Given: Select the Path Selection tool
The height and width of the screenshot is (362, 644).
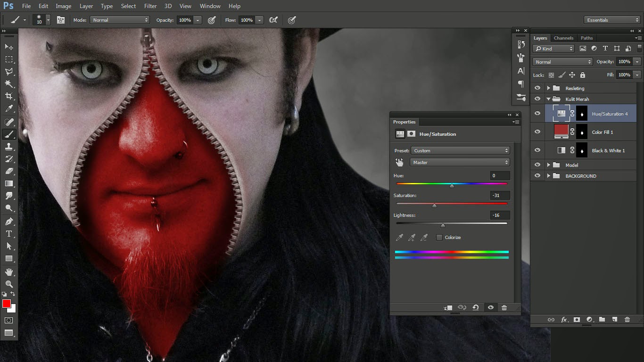Looking at the screenshot, I should (9, 246).
